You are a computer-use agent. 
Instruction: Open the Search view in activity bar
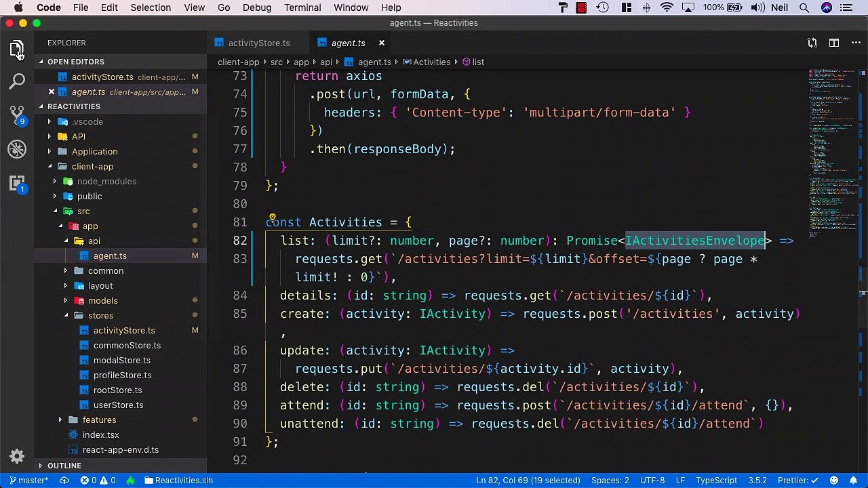[17, 82]
